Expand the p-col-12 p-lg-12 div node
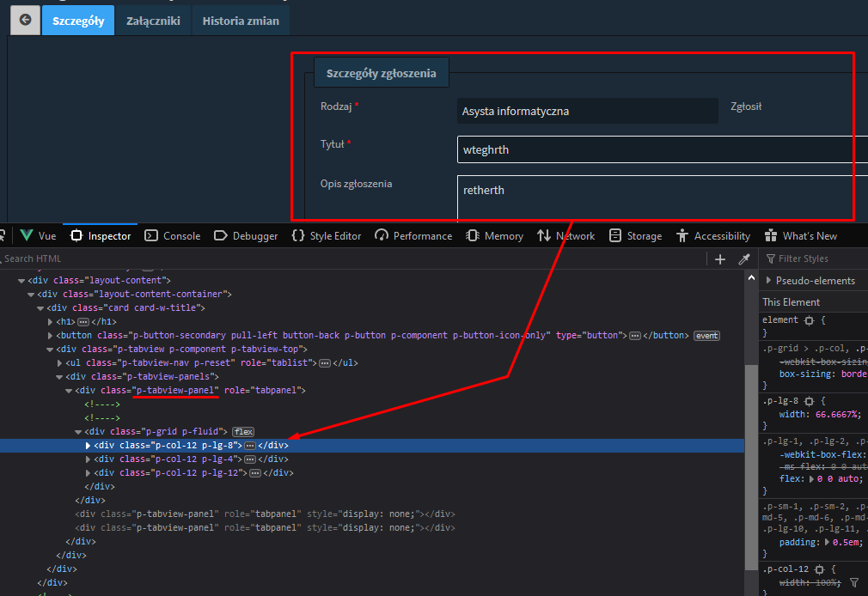Viewport: 868px width, 596px height. click(88, 473)
